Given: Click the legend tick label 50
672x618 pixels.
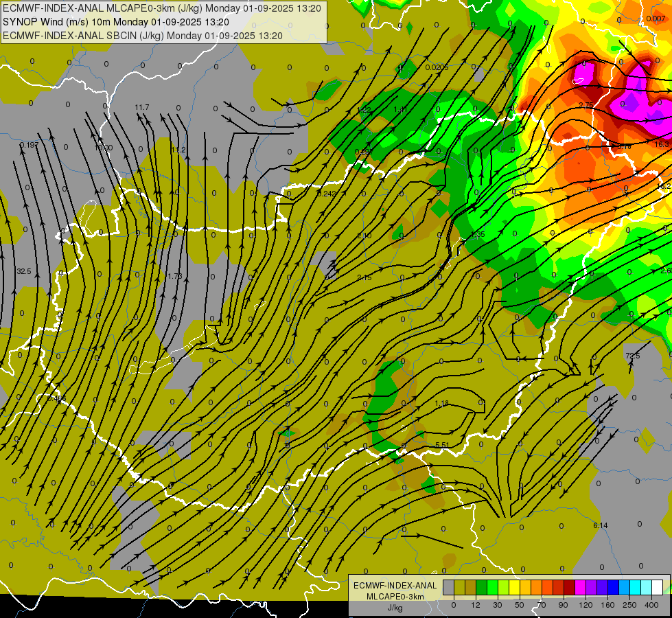Looking at the screenshot, I should coord(520,605).
